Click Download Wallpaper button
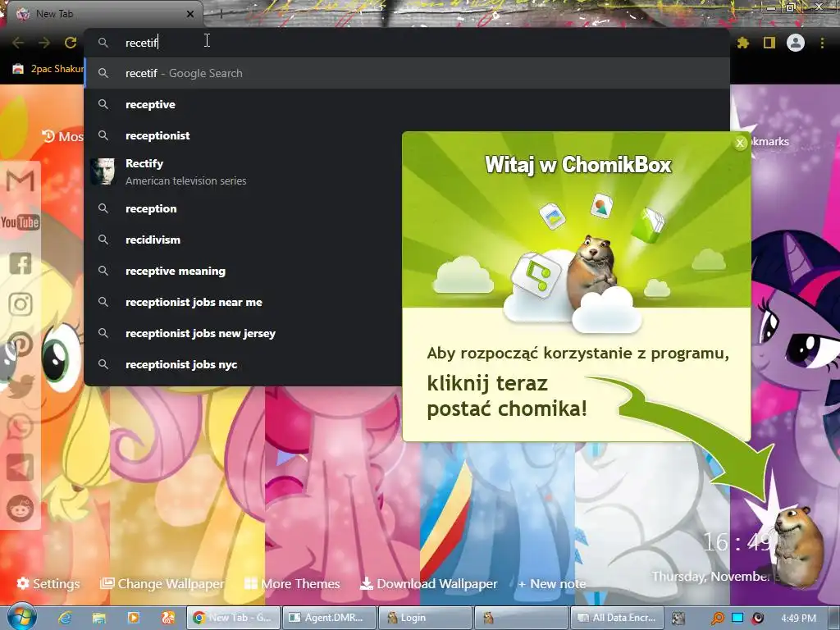840x630 pixels. [x=428, y=583]
